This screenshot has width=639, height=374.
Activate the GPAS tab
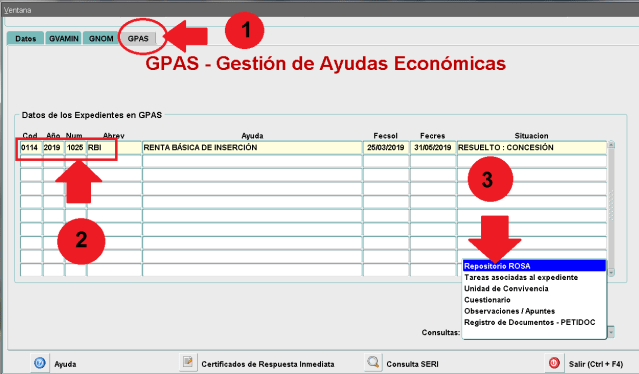[138, 38]
